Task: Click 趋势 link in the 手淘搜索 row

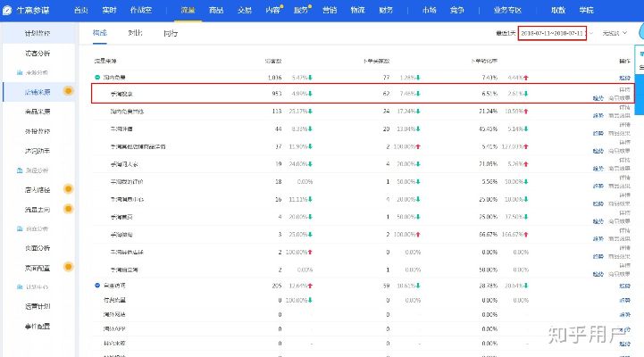Action: click(x=598, y=98)
